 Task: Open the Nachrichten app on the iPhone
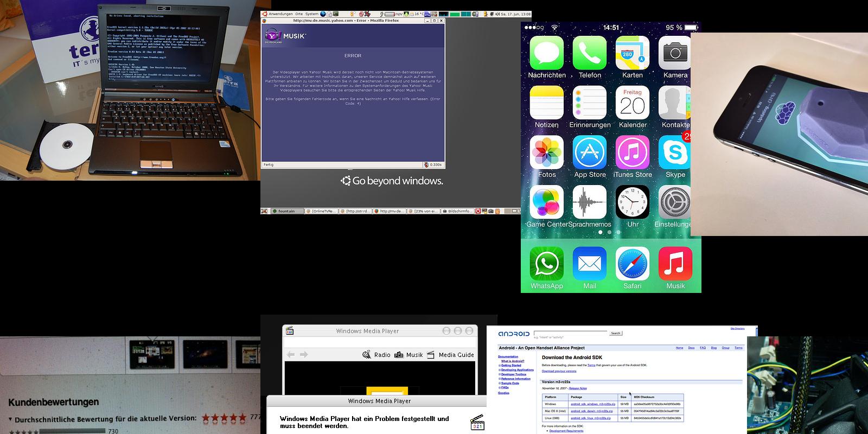pos(547,53)
